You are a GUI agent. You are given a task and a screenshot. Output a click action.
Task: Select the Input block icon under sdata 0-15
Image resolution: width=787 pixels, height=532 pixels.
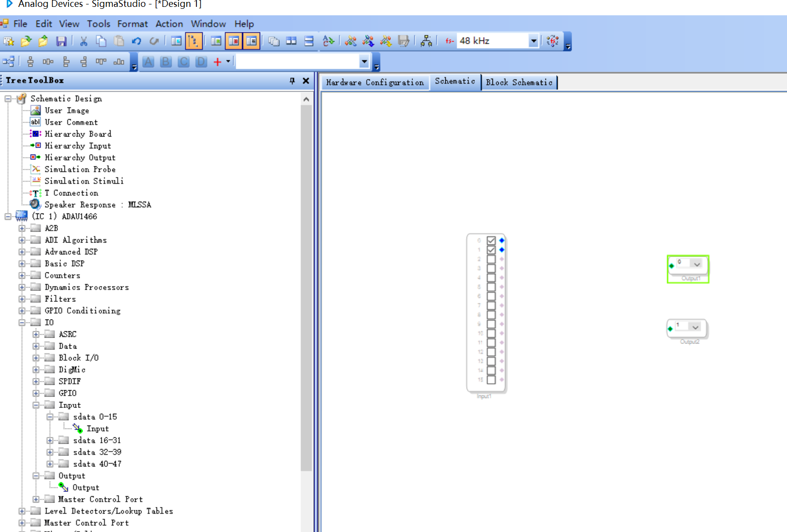78,428
